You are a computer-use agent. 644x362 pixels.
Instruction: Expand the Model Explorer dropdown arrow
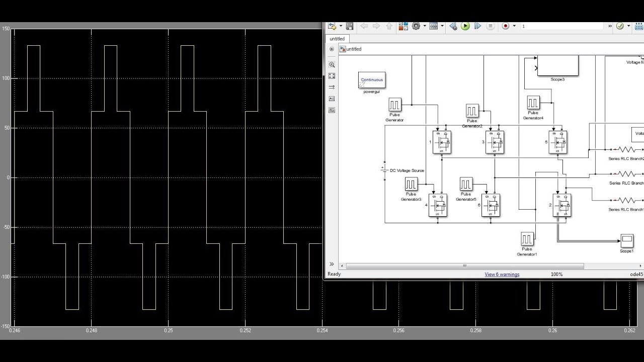[x=442, y=26]
